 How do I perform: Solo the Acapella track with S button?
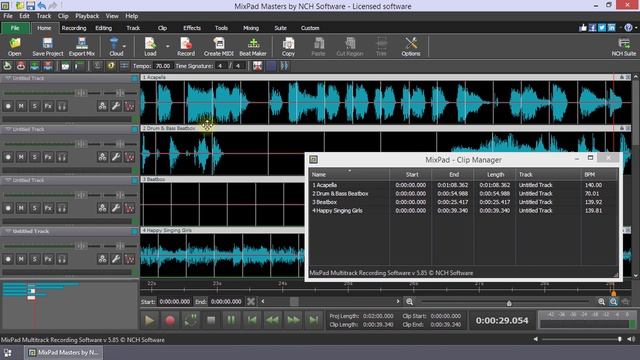pos(35,106)
